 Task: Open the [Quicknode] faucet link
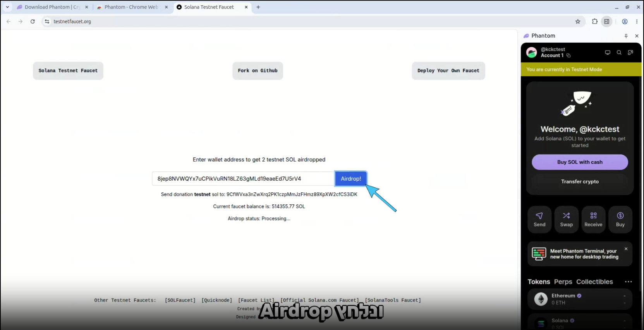point(217,300)
